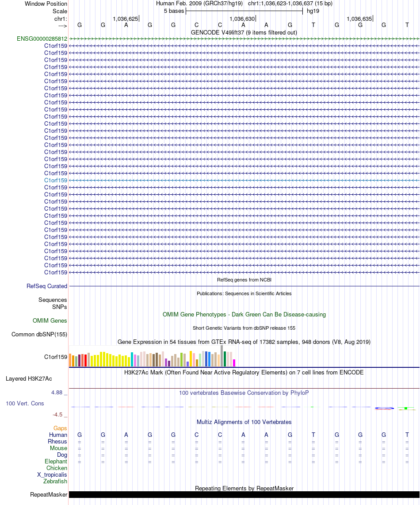Click the Layered H3K27Ac label
The width and height of the screenshot is (420, 505).
[29, 379]
